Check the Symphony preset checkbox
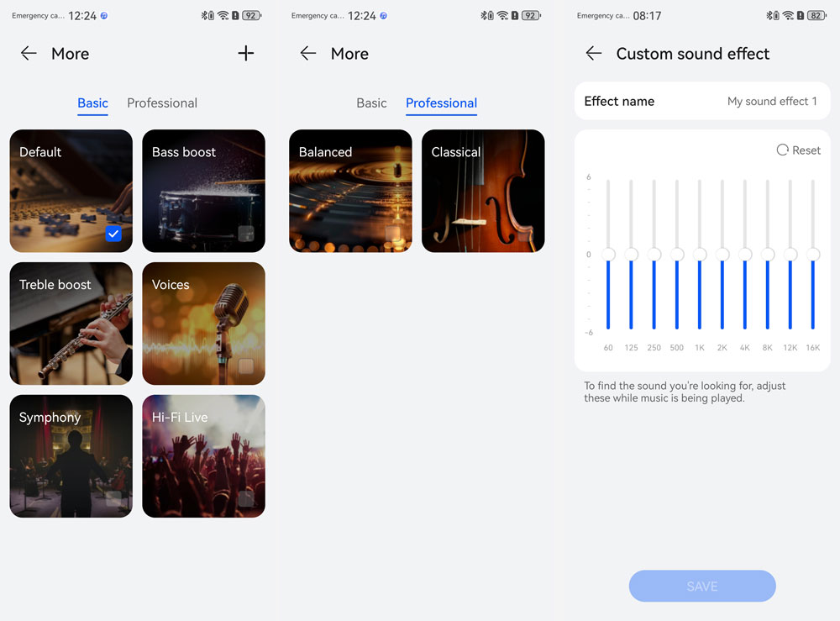 (x=113, y=499)
